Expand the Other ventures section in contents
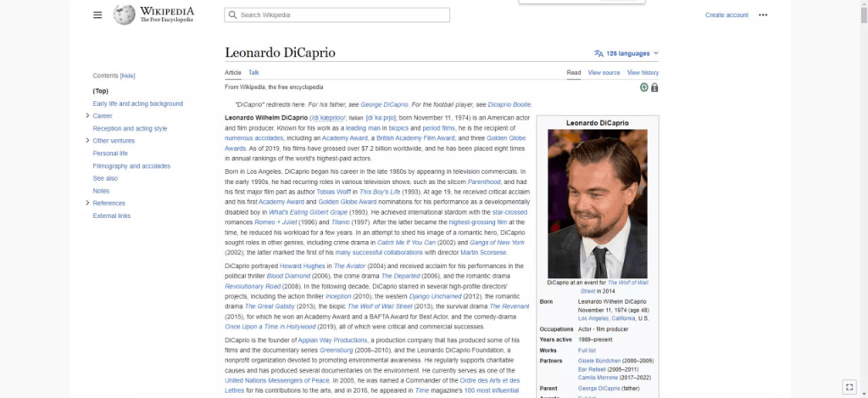 pos(87,141)
